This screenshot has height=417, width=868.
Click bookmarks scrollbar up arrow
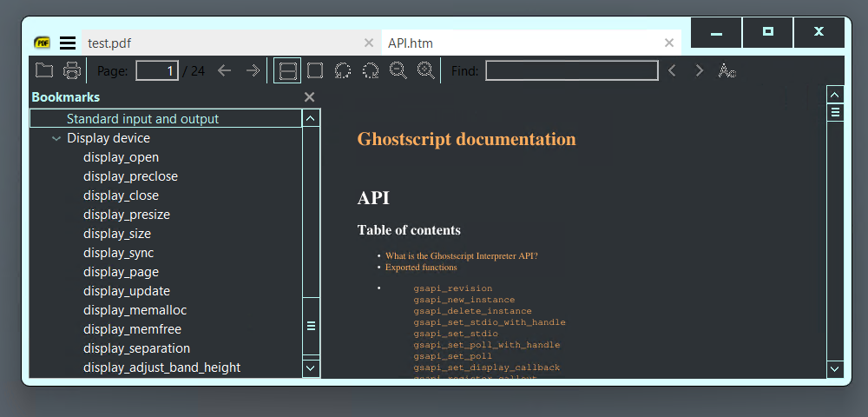[x=311, y=118]
